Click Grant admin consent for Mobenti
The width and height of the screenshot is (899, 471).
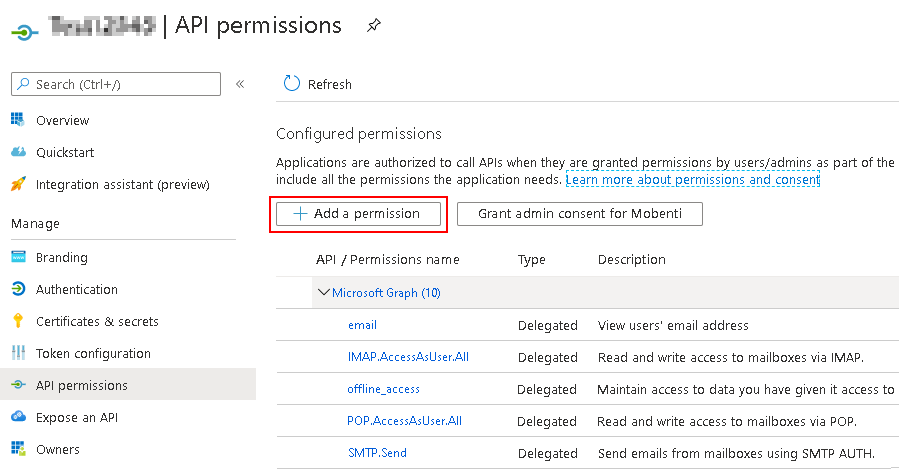580,213
